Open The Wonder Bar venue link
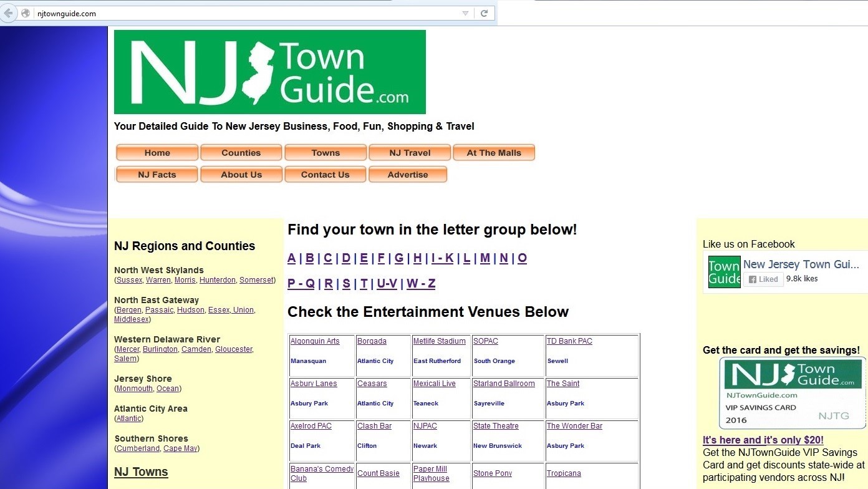 click(575, 426)
